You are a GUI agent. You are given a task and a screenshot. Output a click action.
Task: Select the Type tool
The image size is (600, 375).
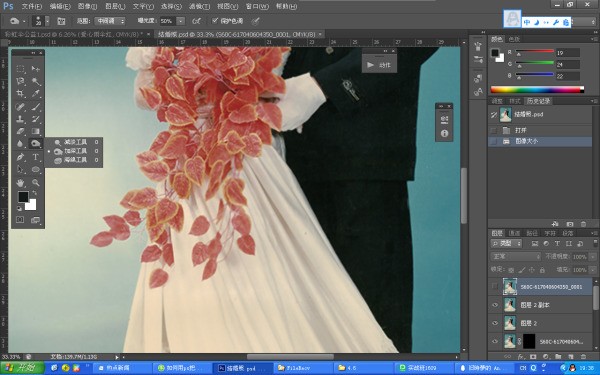[x=36, y=157]
